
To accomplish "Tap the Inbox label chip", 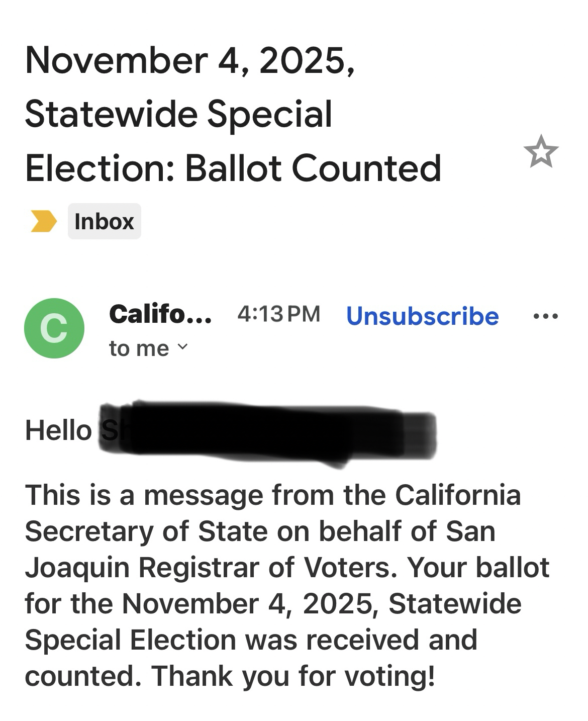I will 104,221.
